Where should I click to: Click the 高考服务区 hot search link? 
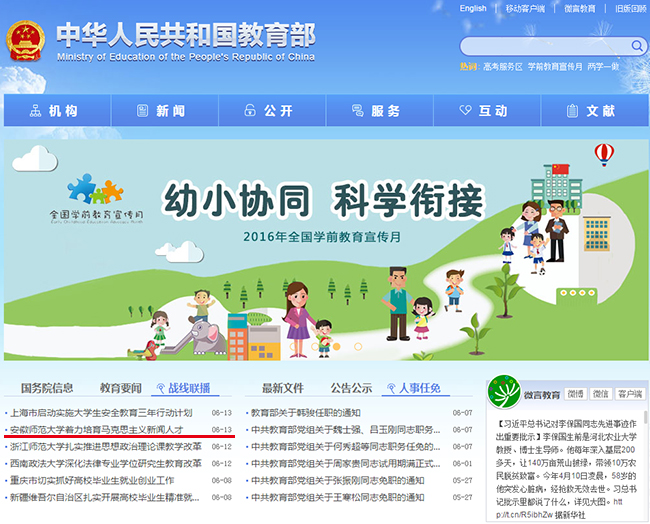(x=504, y=66)
